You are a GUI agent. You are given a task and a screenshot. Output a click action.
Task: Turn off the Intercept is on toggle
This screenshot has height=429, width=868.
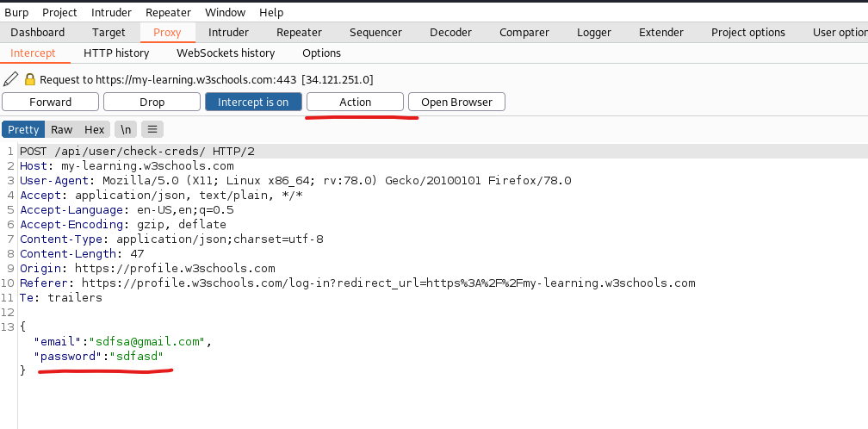click(x=253, y=102)
